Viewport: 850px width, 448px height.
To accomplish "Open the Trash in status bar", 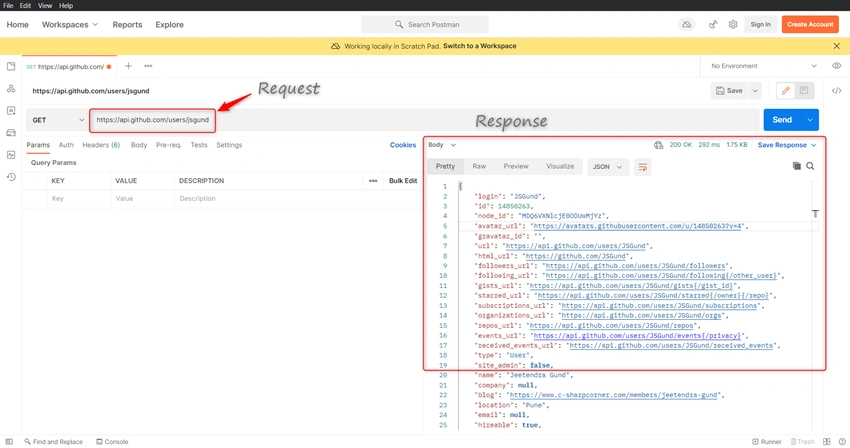I will (x=802, y=441).
